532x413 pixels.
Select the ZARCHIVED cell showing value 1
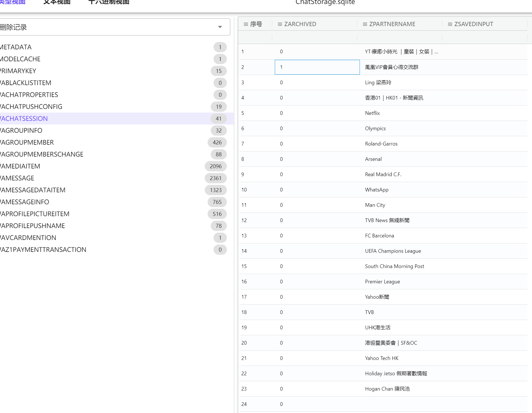click(x=317, y=67)
